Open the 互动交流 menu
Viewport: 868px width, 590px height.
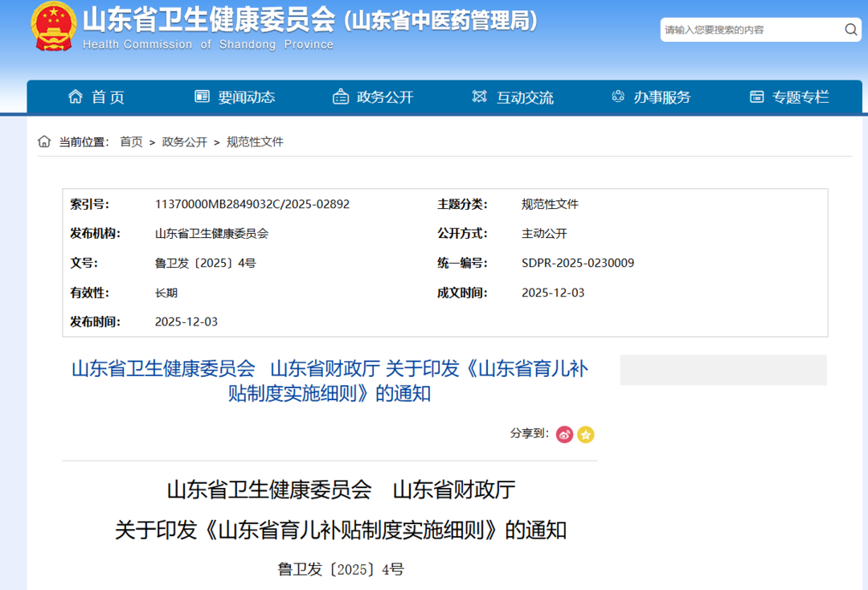pyautogui.click(x=524, y=97)
